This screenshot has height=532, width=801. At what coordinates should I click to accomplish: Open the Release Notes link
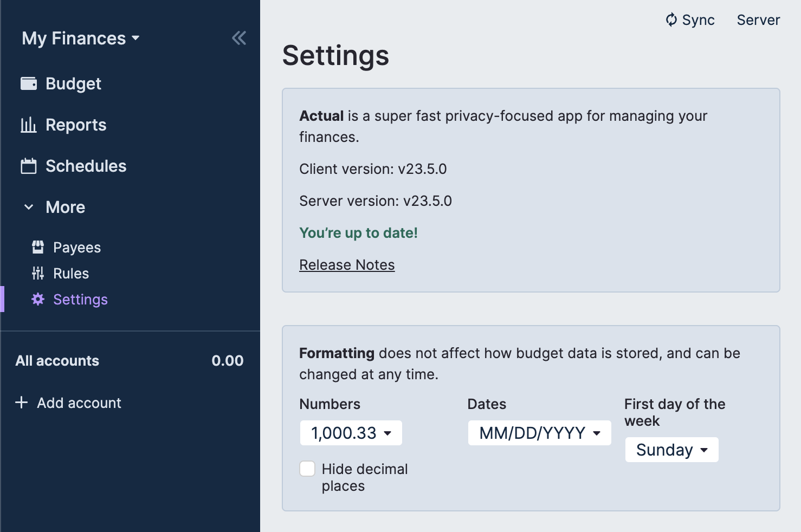point(347,265)
